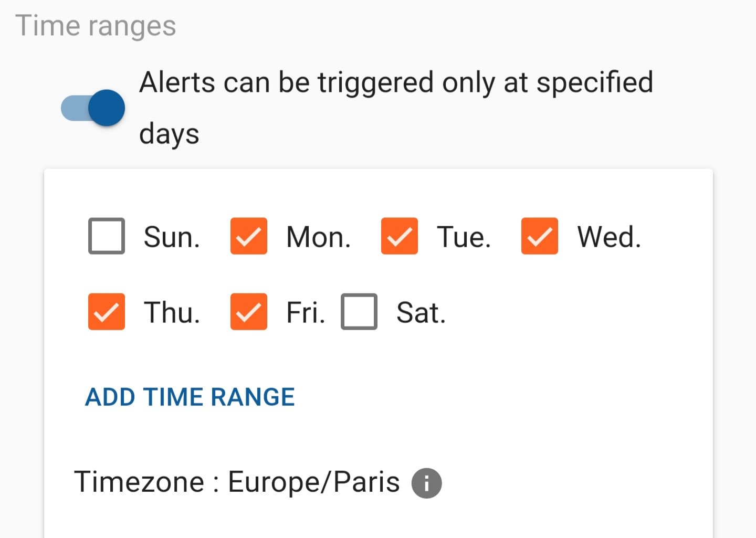Click the Thu. day label
Screen dimensions: 756x538
[x=172, y=313]
